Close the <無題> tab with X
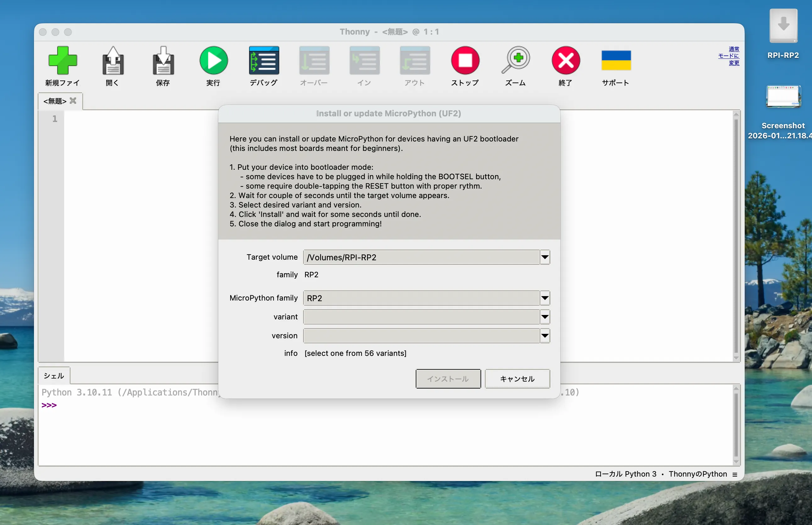 pos(73,101)
